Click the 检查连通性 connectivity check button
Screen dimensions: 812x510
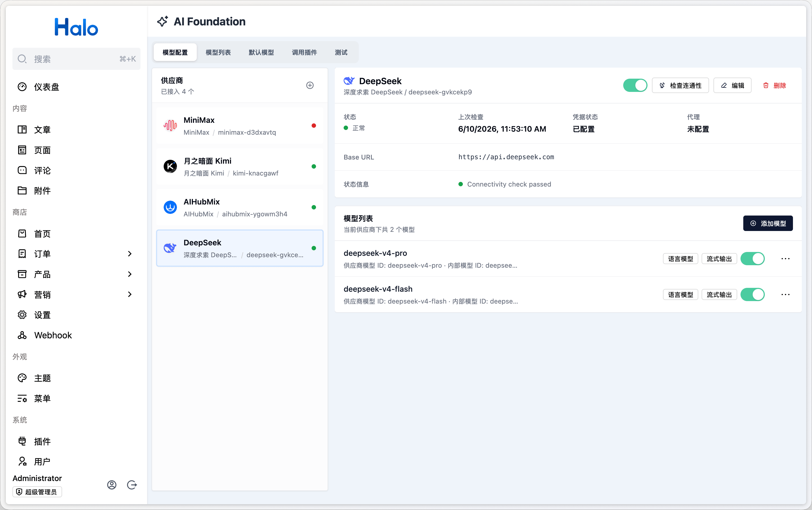(x=680, y=85)
